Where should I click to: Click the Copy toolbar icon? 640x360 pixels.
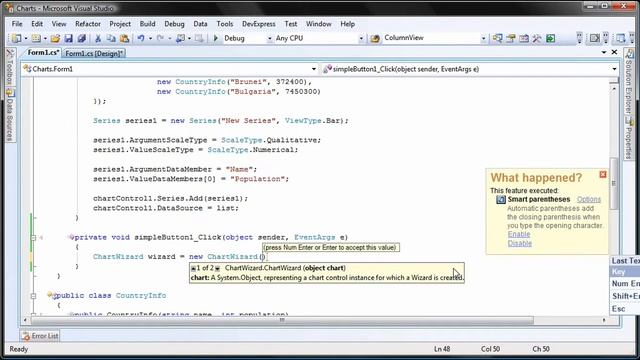coord(111,38)
